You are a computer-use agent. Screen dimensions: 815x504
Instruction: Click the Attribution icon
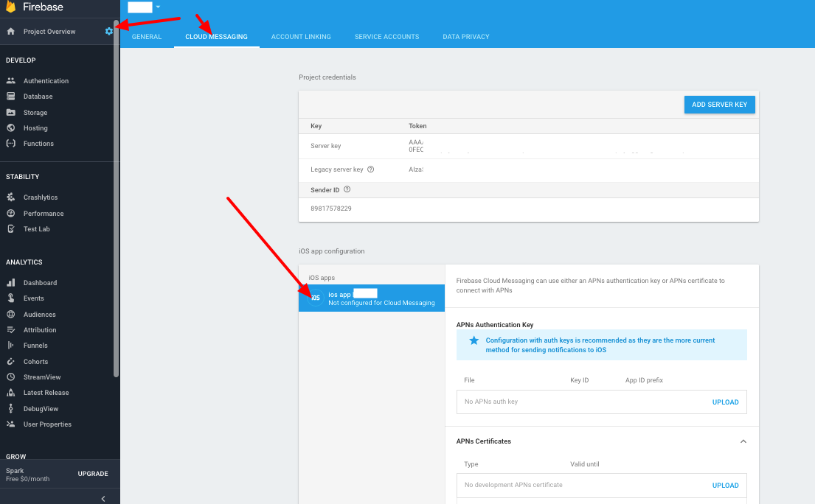tap(10, 329)
